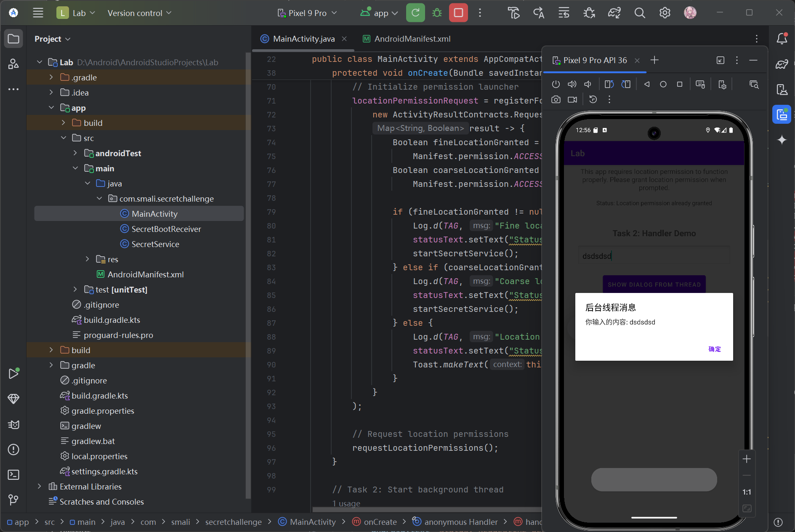Click the Debug app bug icon
Viewport: 795px width, 532px height.
point(437,13)
